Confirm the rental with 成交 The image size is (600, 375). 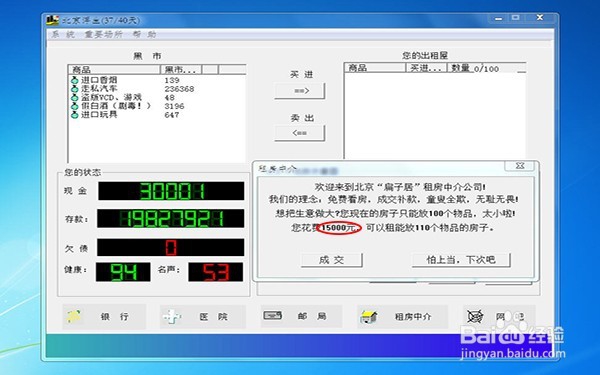click(331, 260)
